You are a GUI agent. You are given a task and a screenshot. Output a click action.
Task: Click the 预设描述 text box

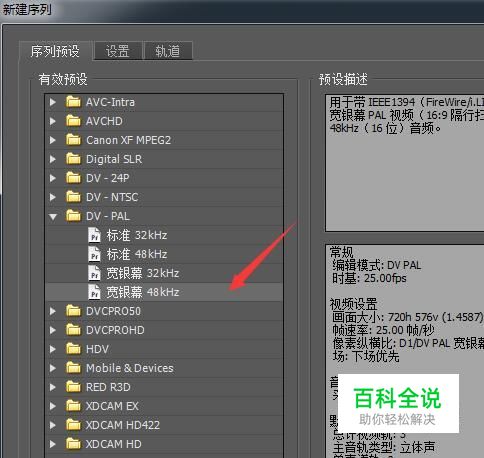coord(405,163)
